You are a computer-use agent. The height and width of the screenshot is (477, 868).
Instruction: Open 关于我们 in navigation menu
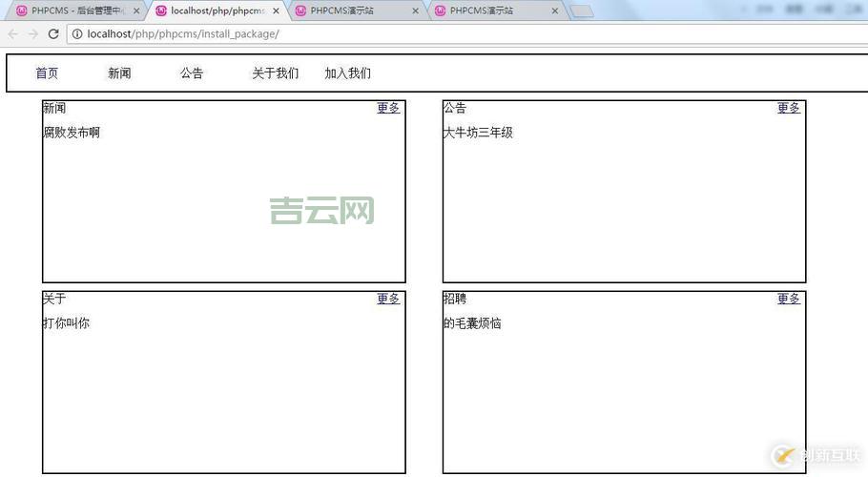[275, 73]
